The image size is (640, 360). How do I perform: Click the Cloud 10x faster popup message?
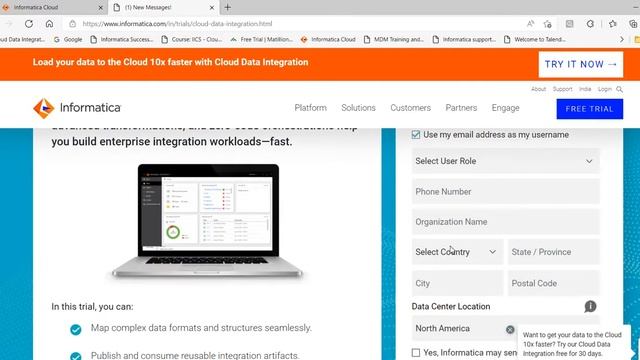(x=572, y=344)
